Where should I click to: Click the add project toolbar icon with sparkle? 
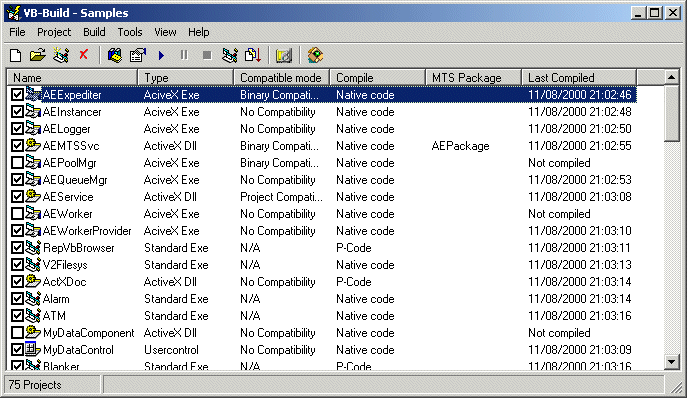(x=61, y=55)
